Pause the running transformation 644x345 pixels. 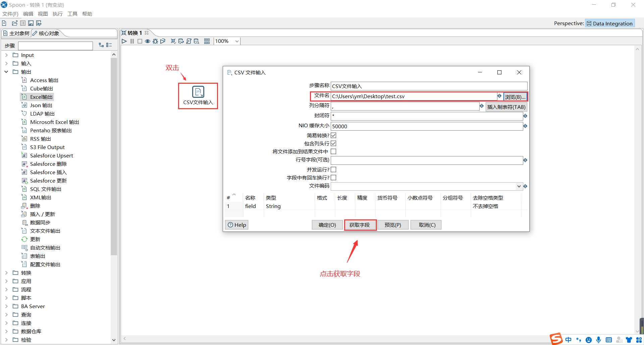pyautogui.click(x=132, y=41)
